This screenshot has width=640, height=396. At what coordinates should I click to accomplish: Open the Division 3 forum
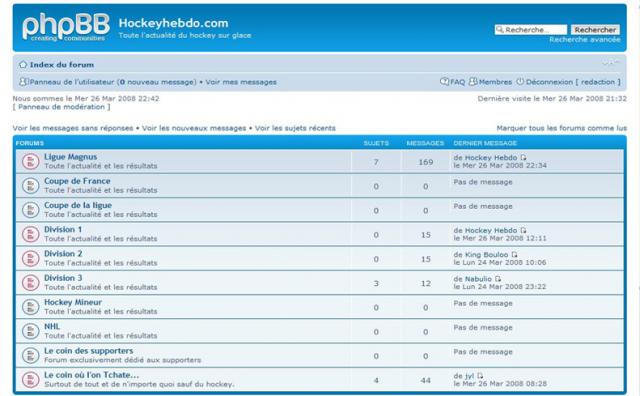[x=63, y=278]
